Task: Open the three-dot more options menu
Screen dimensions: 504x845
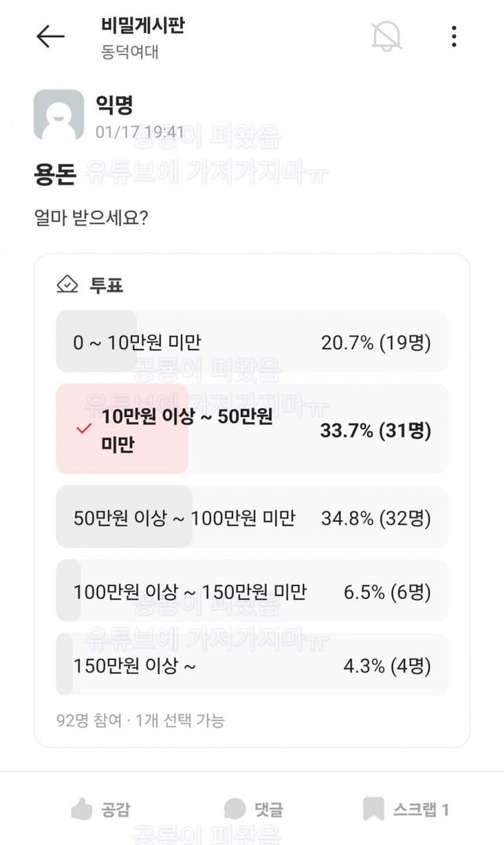Action: coord(454,36)
